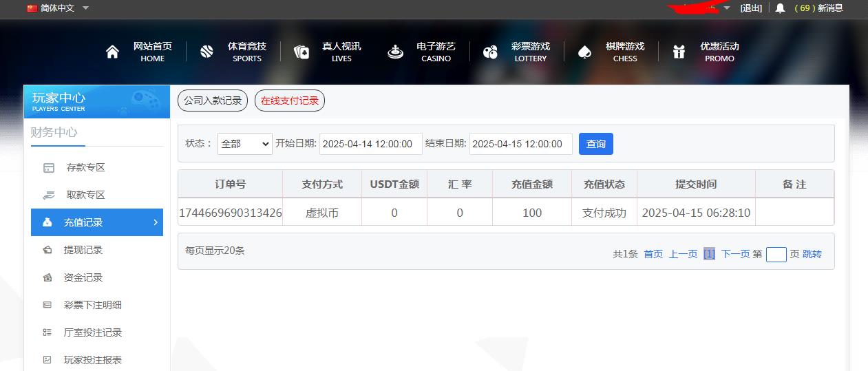The width and height of the screenshot is (868, 371).
Task: Click the 取款专区 cash-hand icon
Action: pyautogui.click(x=48, y=195)
